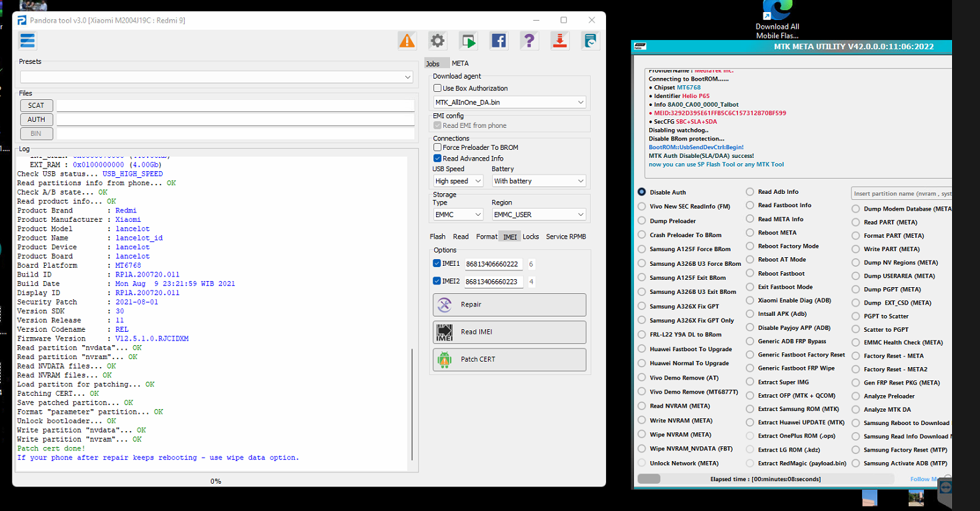Select EMMC Health Check (META) option
The width and height of the screenshot is (980, 511).
pyautogui.click(x=857, y=342)
